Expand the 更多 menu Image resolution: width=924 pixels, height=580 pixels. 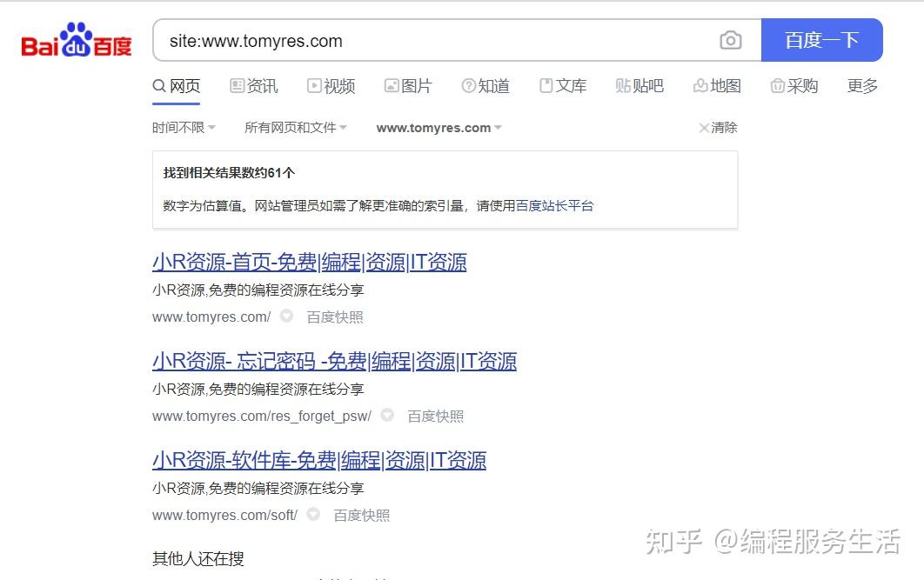tap(862, 86)
